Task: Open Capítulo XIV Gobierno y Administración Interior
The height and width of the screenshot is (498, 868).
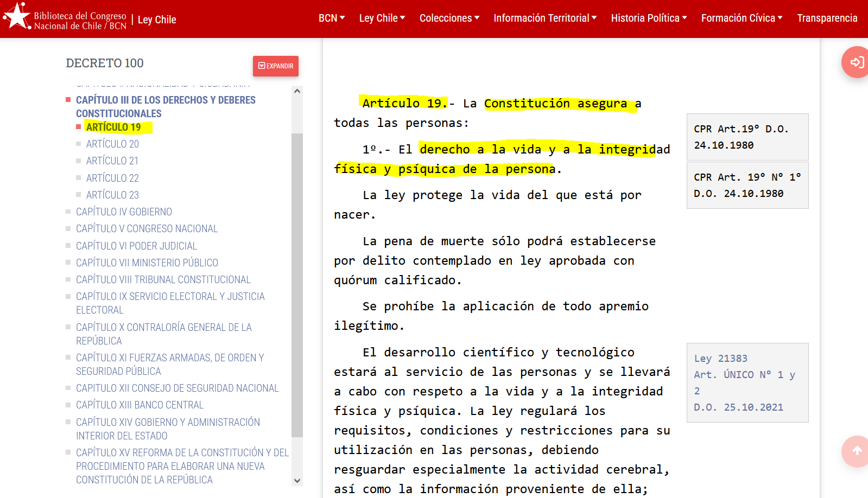Action: pos(168,429)
